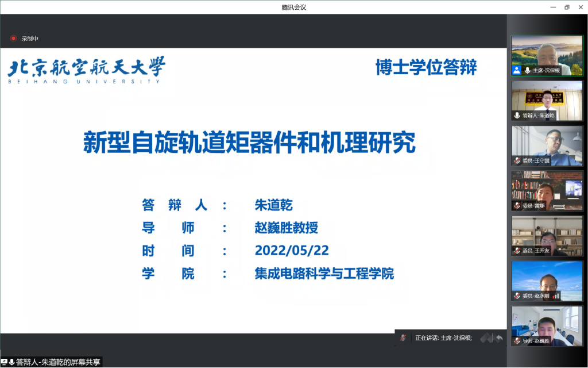Viewport: 588px width, 368px height.
Task: Click the muted mic icon for 委员-王开友
Action: 517,251
